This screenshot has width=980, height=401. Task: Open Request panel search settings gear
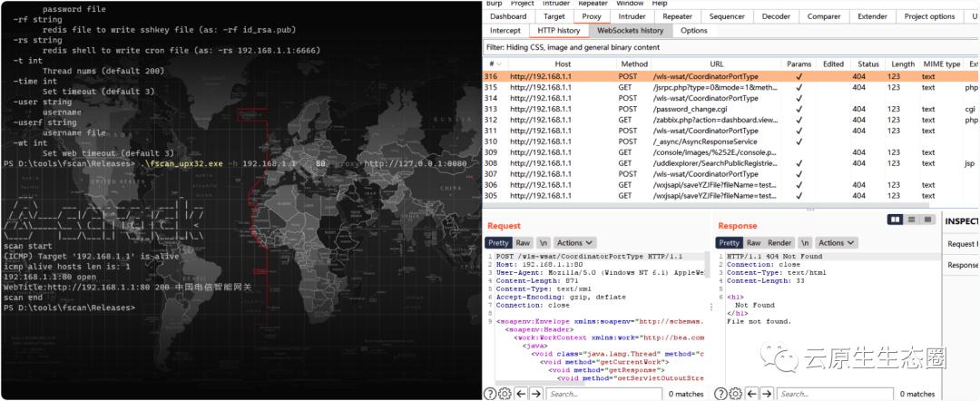click(x=505, y=394)
